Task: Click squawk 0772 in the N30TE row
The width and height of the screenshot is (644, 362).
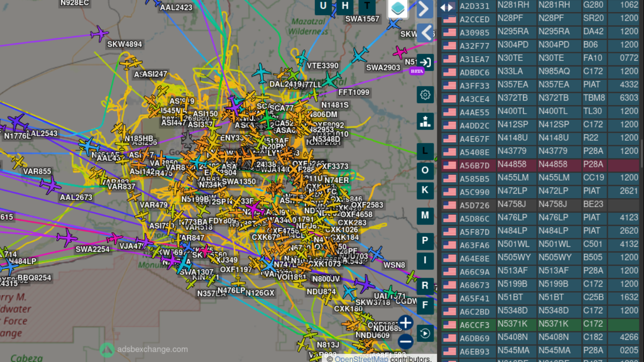Action: (629, 58)
